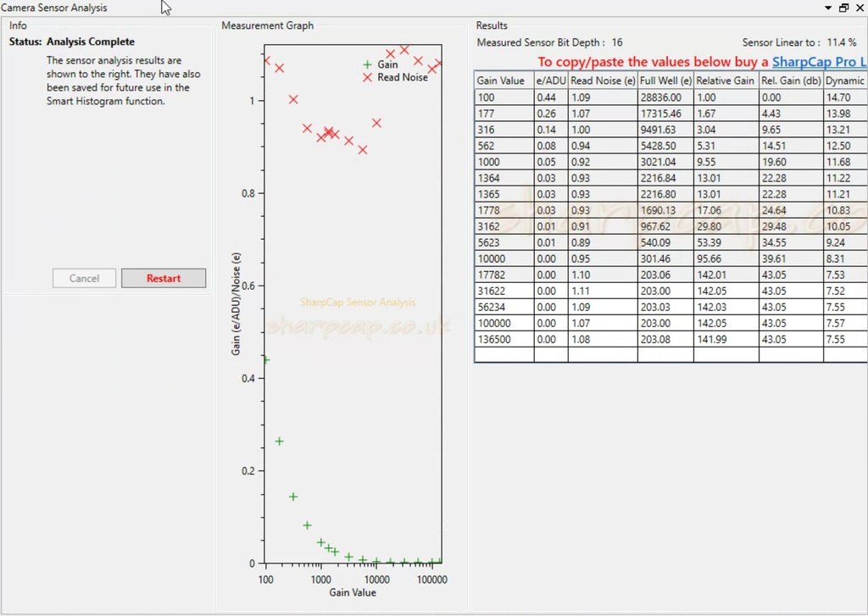
Task: Click dynamic range value 13.98
Action: click(845, 114)
